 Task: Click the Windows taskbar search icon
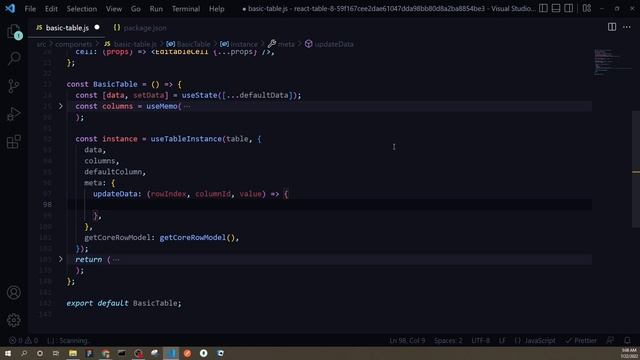(24, 353)
